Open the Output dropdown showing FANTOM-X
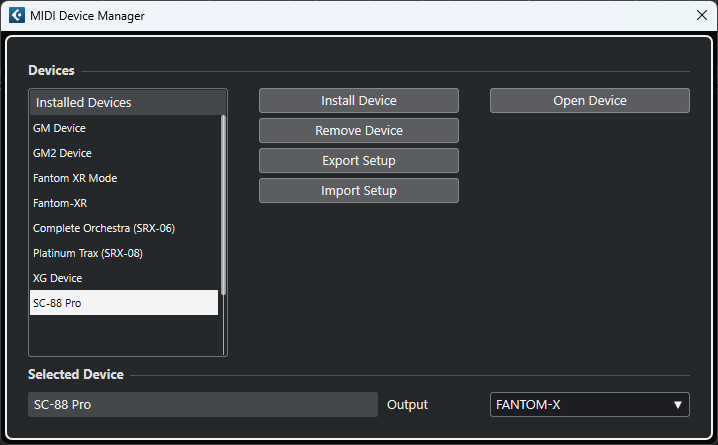 click(x=590, y=405)
